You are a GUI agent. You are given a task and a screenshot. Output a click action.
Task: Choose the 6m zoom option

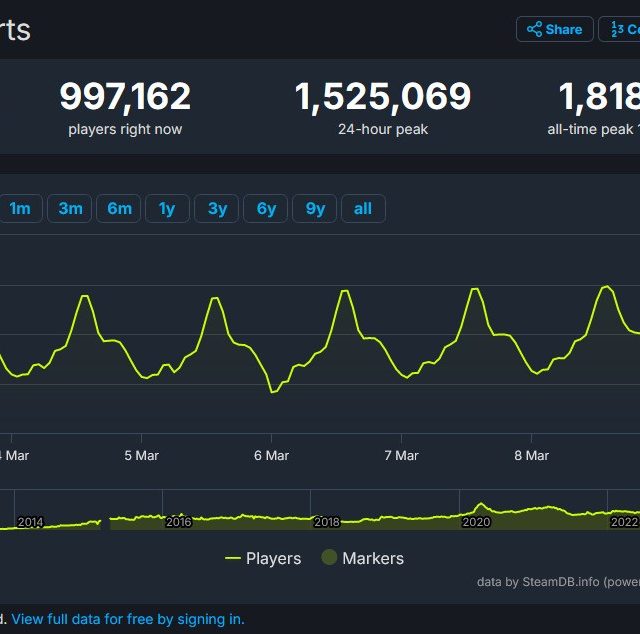point(120,208)
